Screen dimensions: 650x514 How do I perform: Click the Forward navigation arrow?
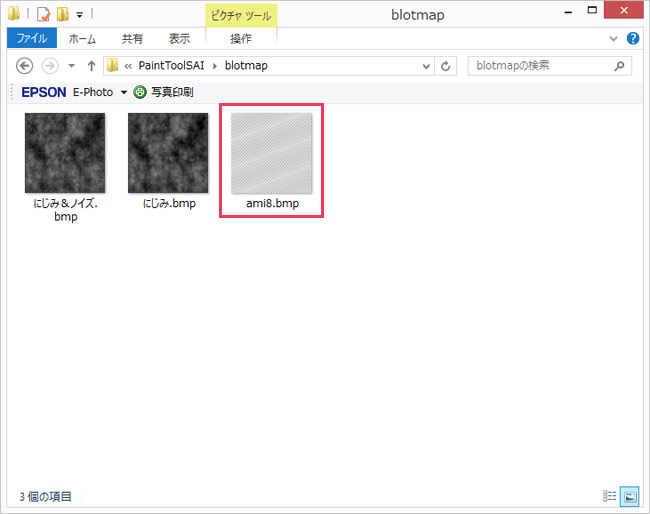point(49,66)
